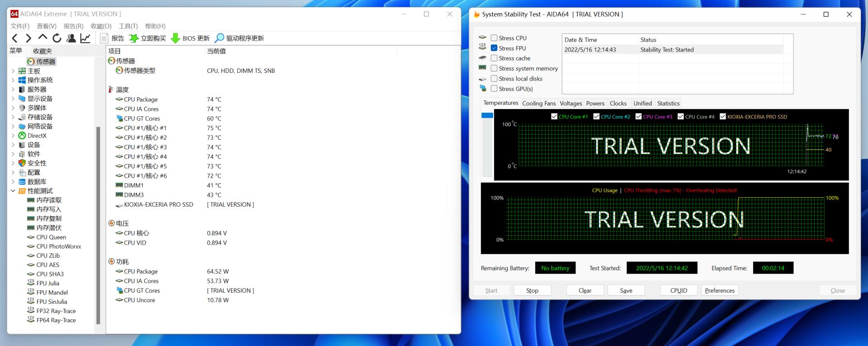Expand the 操作系统 tree node
Screen dimensions: 868x346
click(13, 80)
